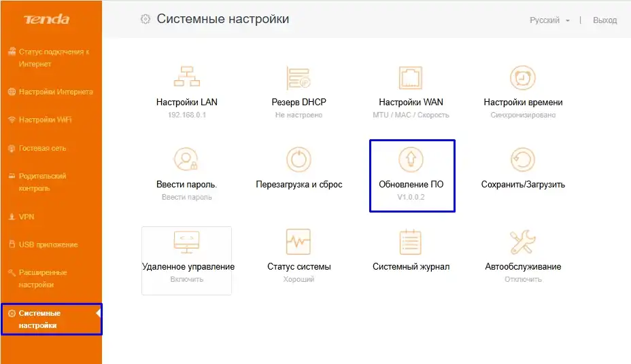The height and width of the screenshot is (364, 631).
Task: Click the parental control sidebar icon
Action: tap(12, 176)
